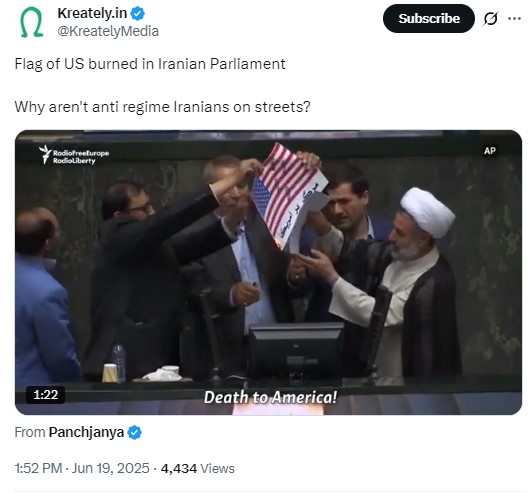Click the Radio Free Europe watermark logo

click(74, 155)
